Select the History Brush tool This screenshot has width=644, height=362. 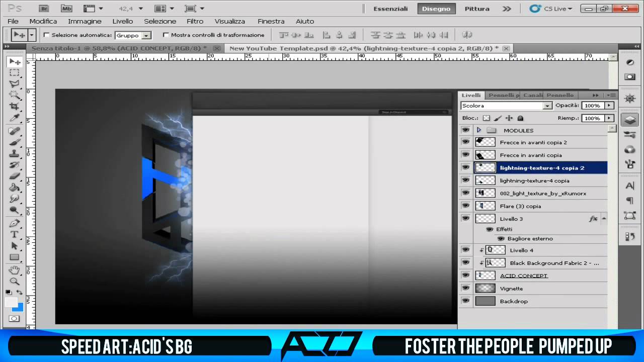15,164
